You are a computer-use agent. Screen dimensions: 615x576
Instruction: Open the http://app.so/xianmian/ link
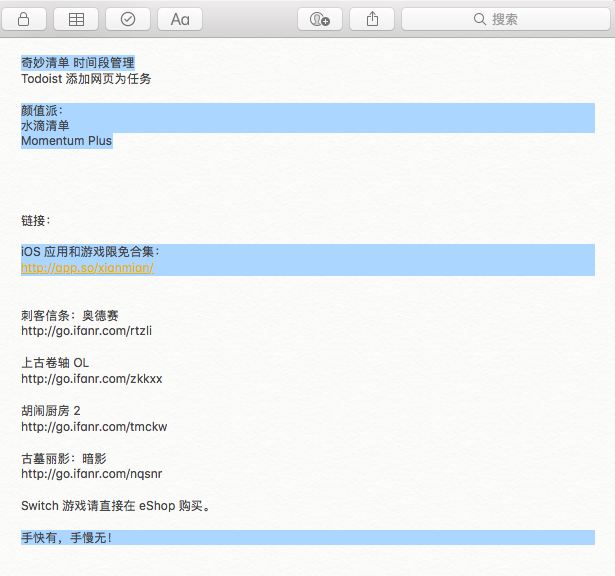pyautogui.click(x=87, y=268)
